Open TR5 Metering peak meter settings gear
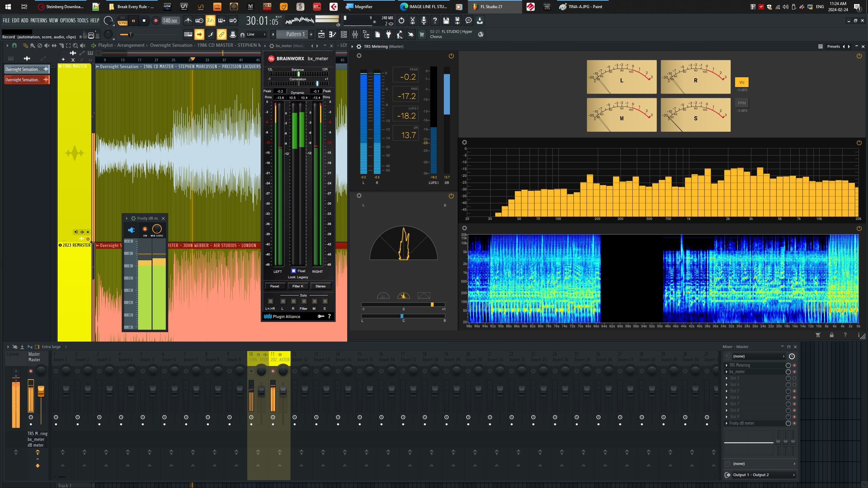This screenshot has height=488, width=868. pyautogui.click(x=359, y=56)
